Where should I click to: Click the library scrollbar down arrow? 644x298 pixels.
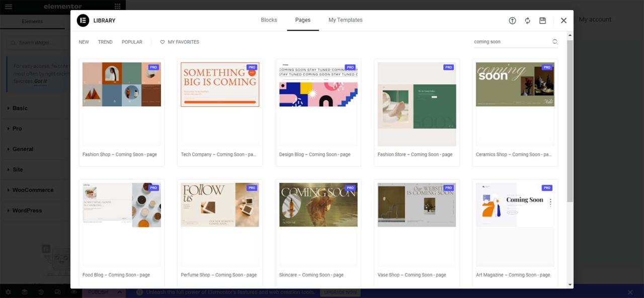pyautogui.click(x=570, y=284)
